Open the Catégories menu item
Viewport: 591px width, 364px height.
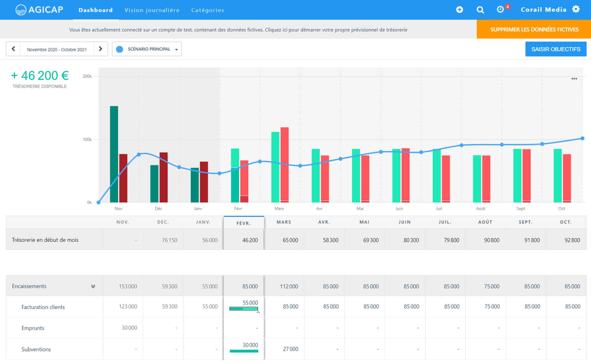[x=207, y=10]
